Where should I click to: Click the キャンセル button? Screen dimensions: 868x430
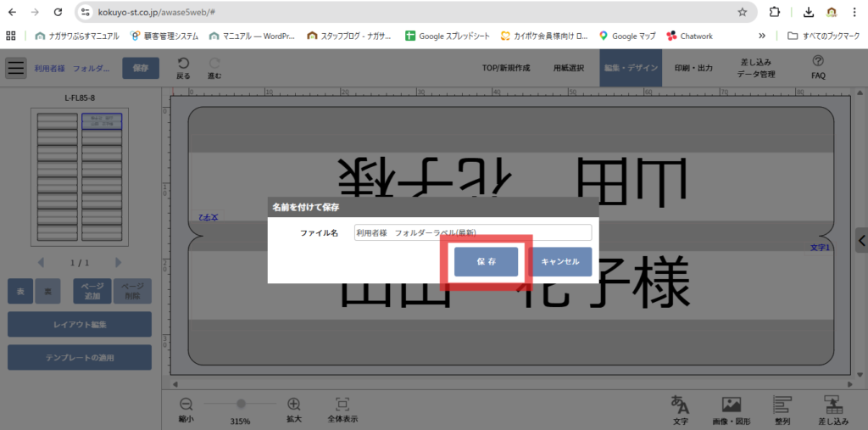[560, 261]
